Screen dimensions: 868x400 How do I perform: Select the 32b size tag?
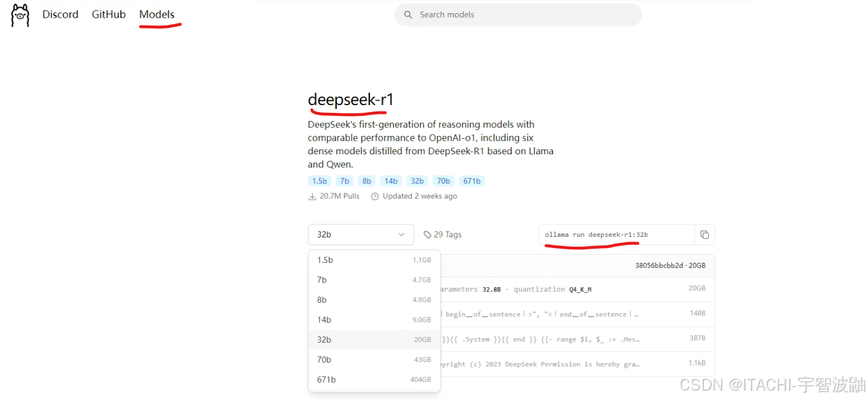point(417,181)
